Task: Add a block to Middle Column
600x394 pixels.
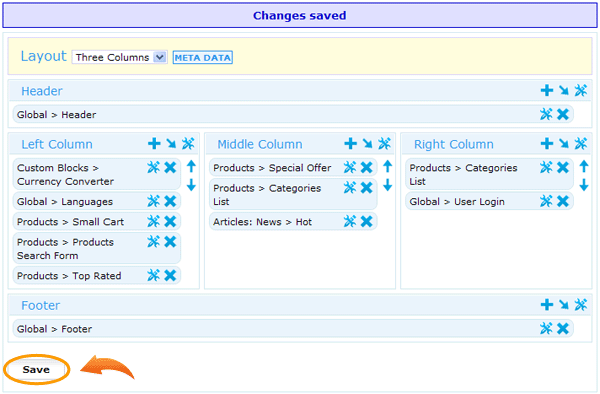Action: (x=351, y=144)
